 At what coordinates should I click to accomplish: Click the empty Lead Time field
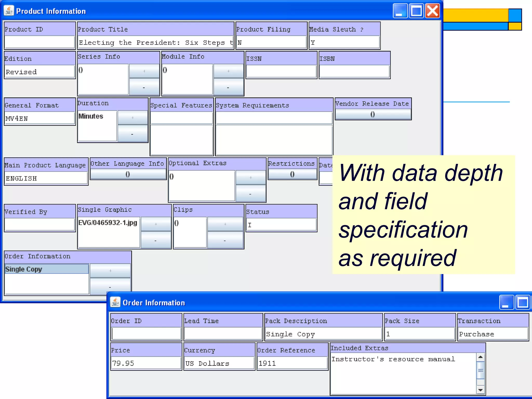point(223,334)
